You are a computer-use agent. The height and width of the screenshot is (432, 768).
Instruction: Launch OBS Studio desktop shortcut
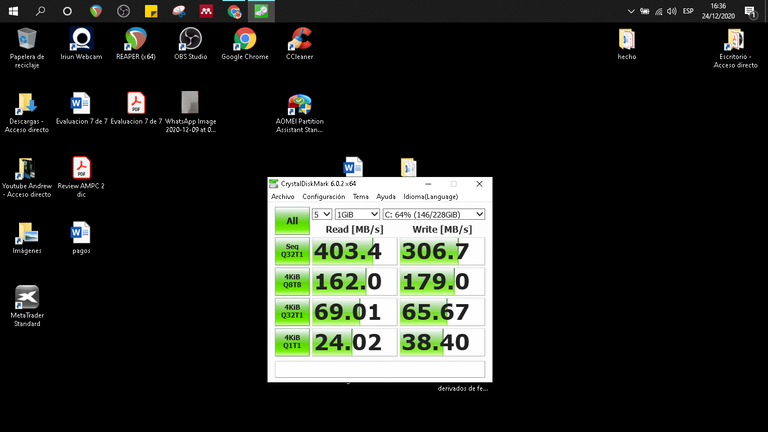(x=191, y=44)
